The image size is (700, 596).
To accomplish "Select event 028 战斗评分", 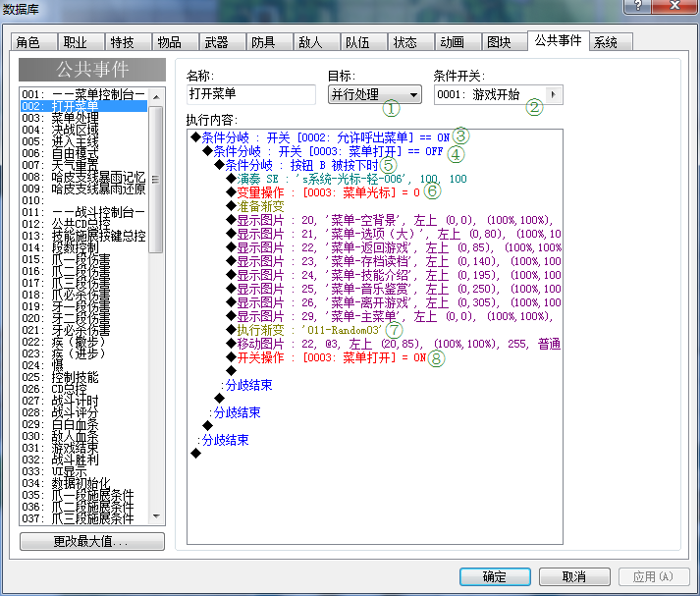I will pyautogui.click(x=83, y=412).
